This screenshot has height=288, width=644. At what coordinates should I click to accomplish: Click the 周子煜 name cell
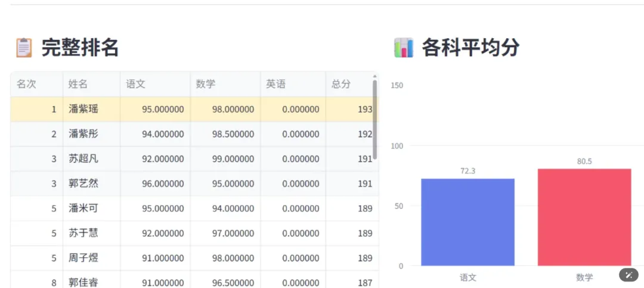[x=92, y=258]
